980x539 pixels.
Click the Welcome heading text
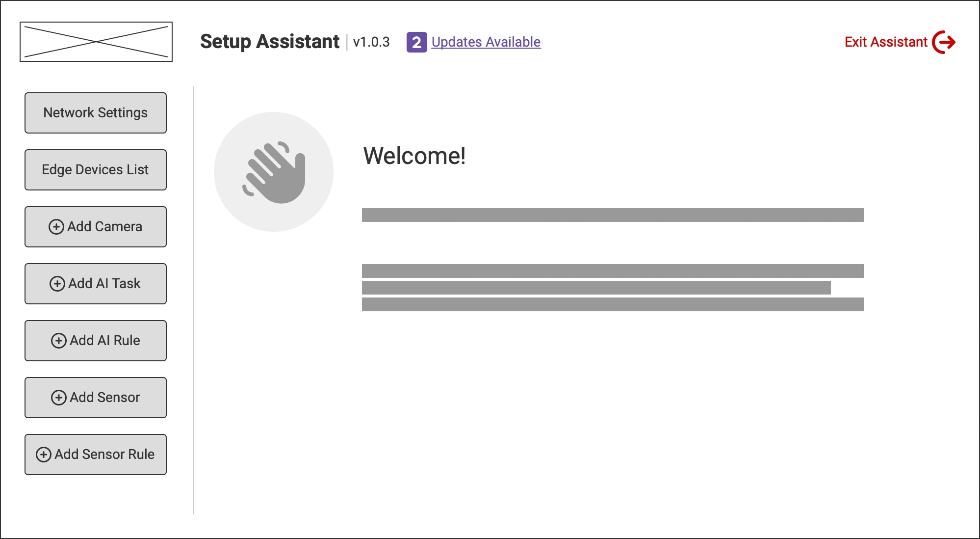tap(413, 156)
